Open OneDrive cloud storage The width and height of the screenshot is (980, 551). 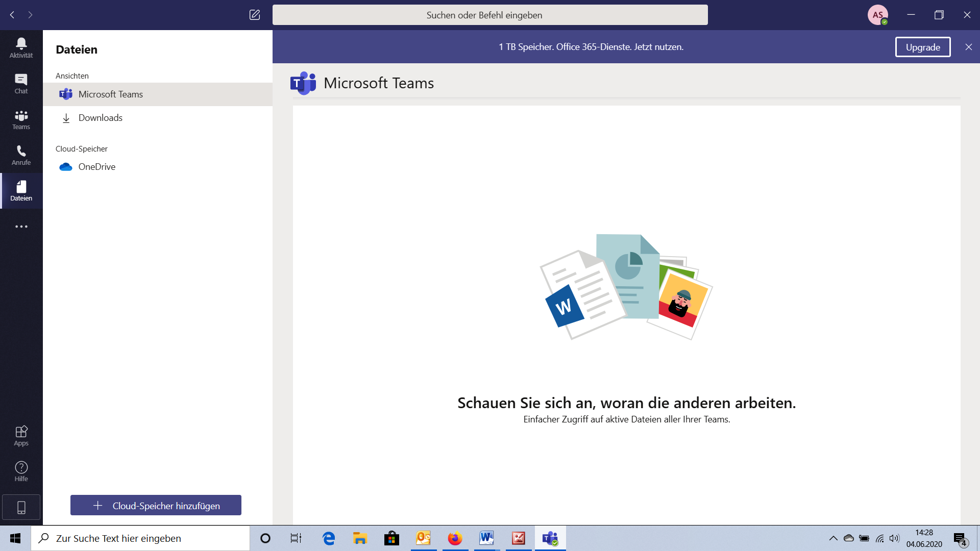pyautogui.click(x=158, y=167)
